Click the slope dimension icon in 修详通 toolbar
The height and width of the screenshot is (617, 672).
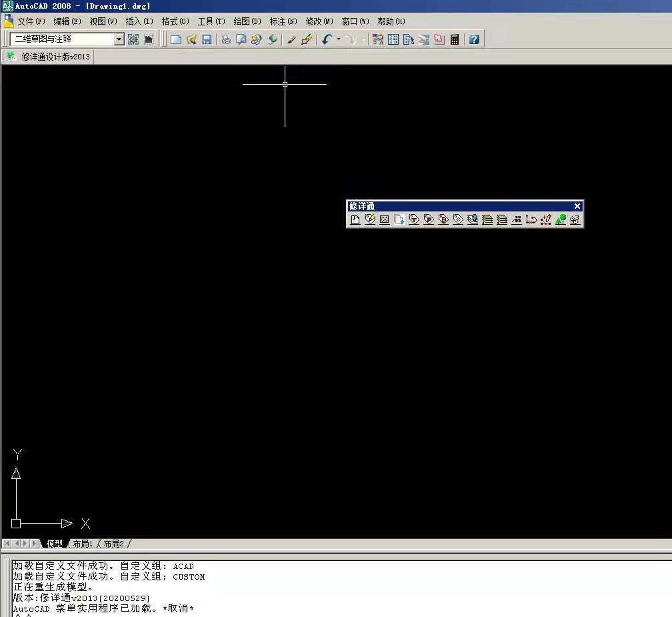coord(517,219)
